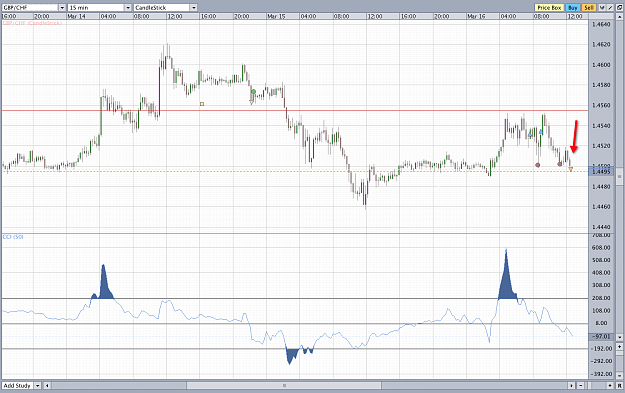Click the 1.4640 price axis label

[601, 24]
